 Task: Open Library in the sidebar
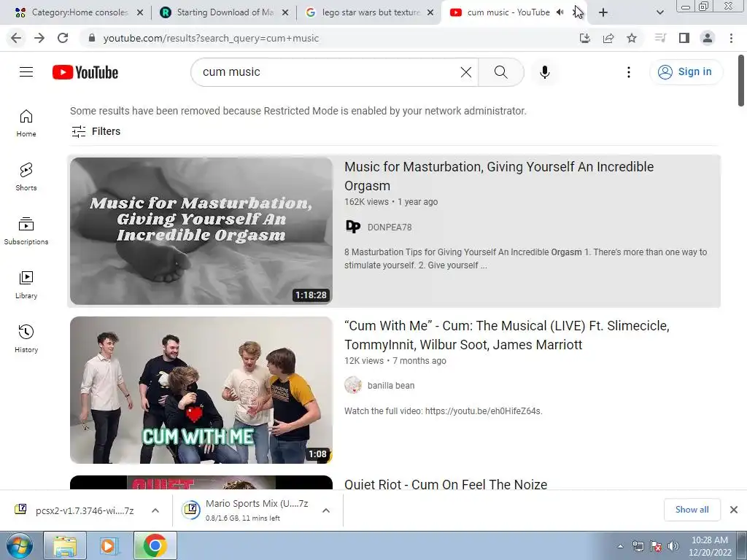click(x=26, y=285)
